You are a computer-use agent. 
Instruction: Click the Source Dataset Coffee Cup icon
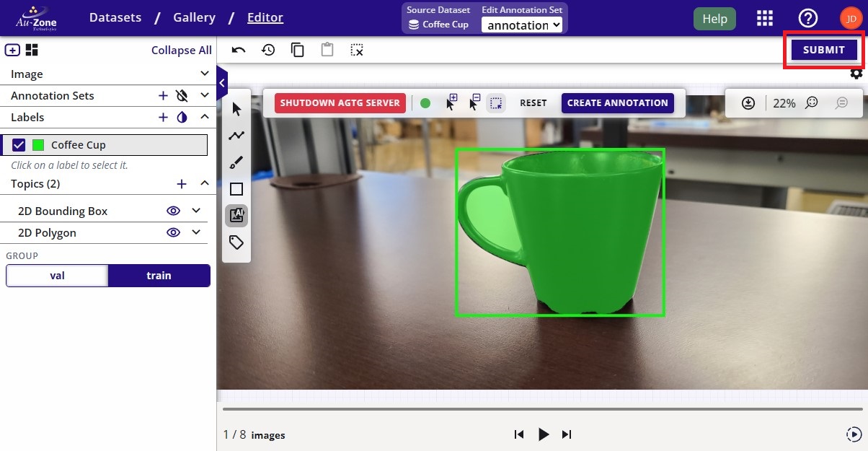(x=414, y=25)
